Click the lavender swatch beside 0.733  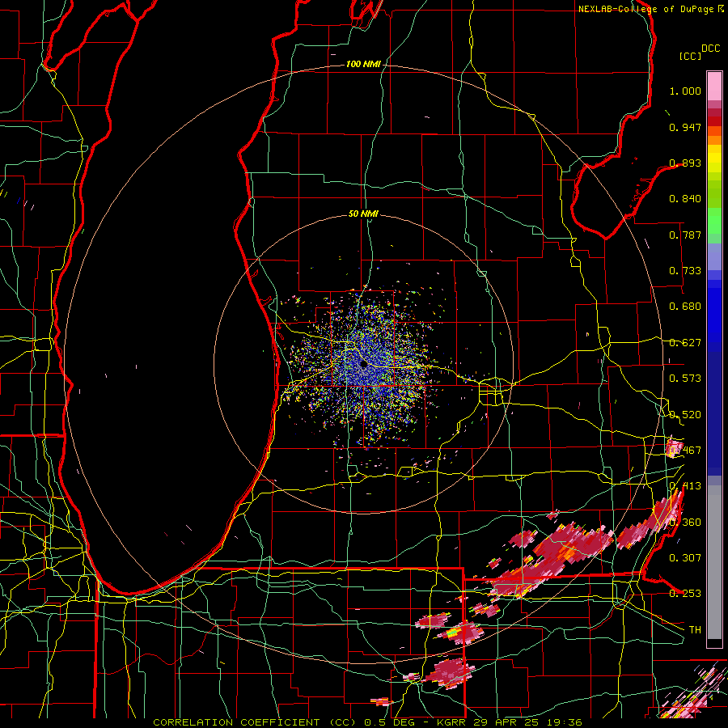point(714,256)
